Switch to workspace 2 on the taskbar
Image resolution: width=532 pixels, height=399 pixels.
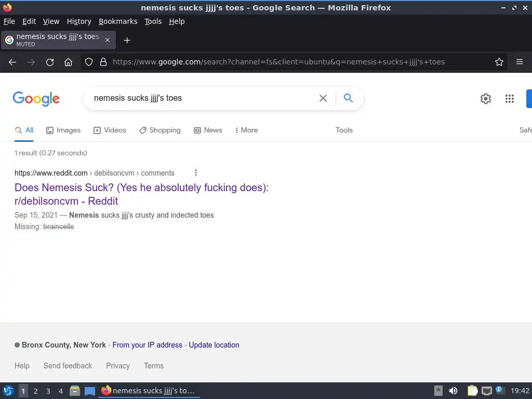click(36, 391)
